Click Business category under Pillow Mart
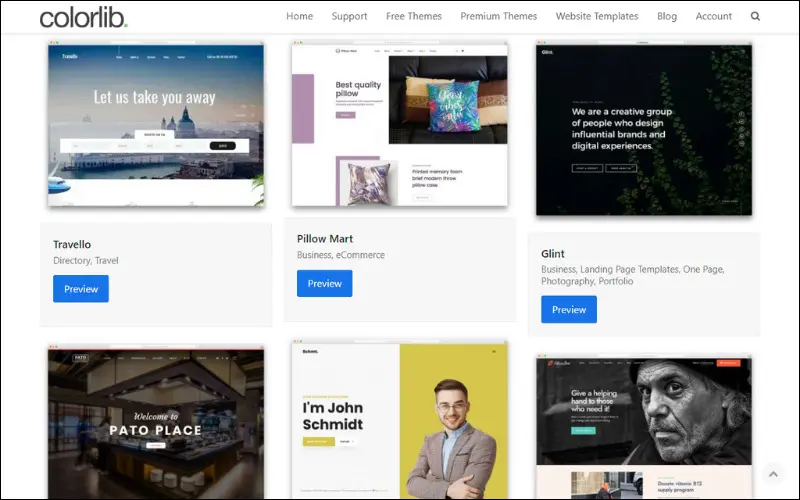This screenshot has height=500, width=800. coord(314,255)
